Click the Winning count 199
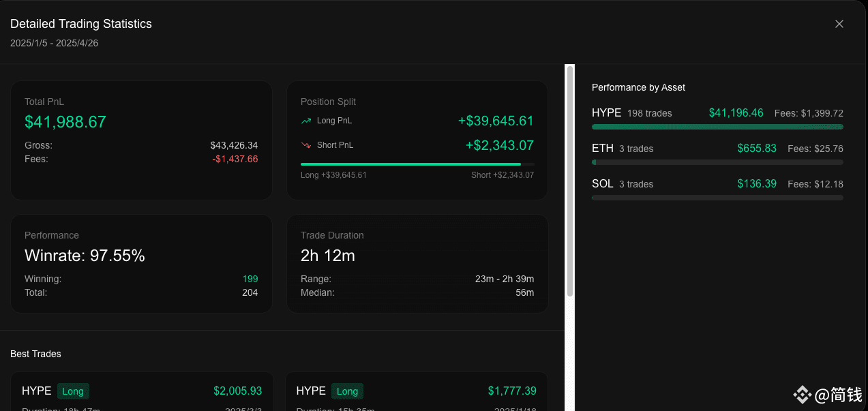 250,279
